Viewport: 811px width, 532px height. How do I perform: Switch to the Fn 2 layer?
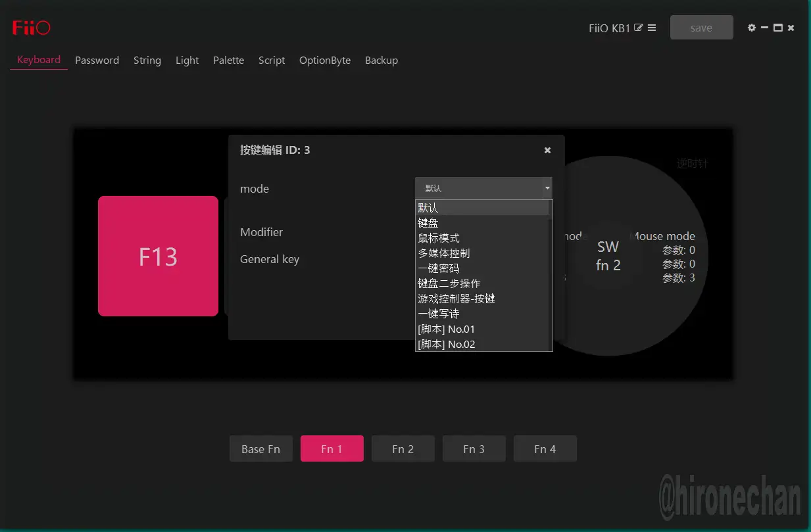(x=403, y=449)
